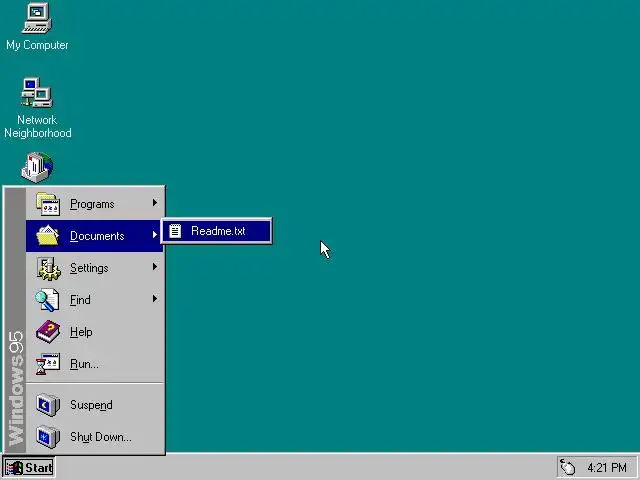640x480 pixels.
Task: Click the Help purple book icon
Action: pyautogui.click(x=48, y=331)
